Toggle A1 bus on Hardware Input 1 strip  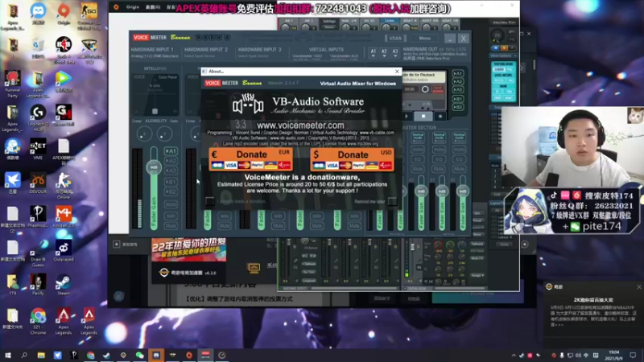pyautogui.click(x=171, y=151)
